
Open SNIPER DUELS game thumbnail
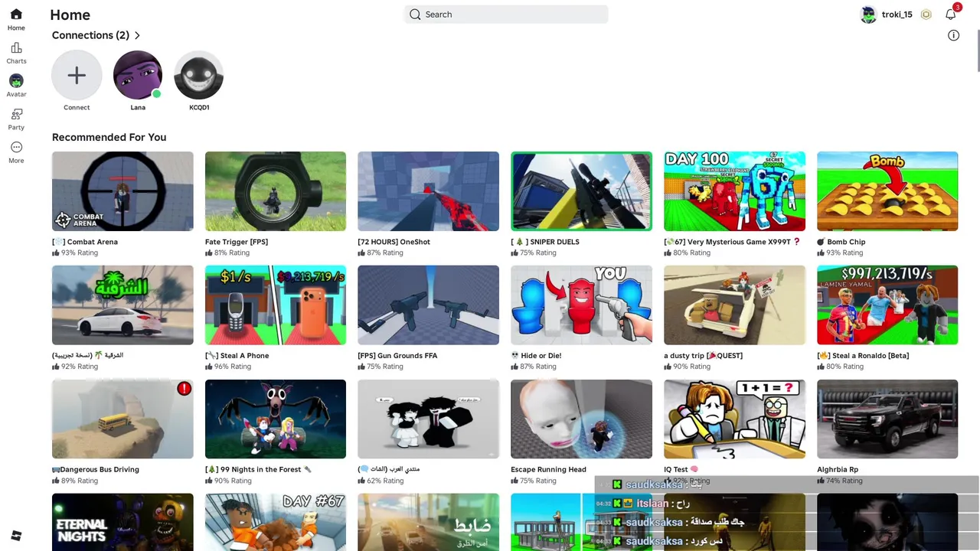coord(581,191)
